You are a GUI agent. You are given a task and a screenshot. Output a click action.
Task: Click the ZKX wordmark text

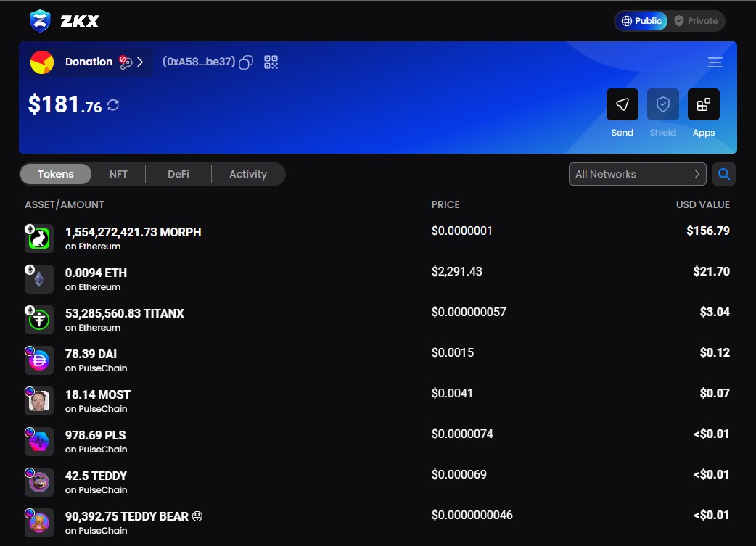(x=80, y=21)
